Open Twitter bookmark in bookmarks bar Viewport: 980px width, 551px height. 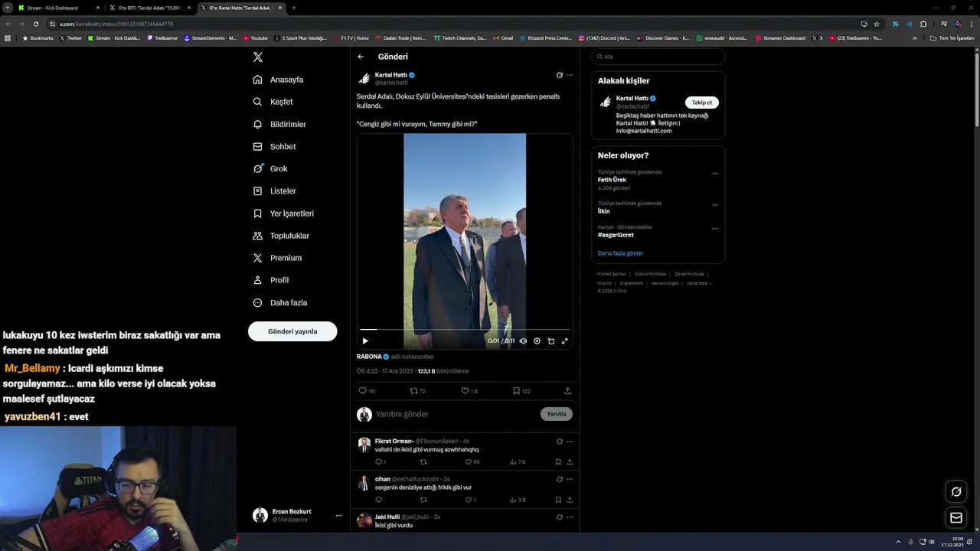pos(70,38)
